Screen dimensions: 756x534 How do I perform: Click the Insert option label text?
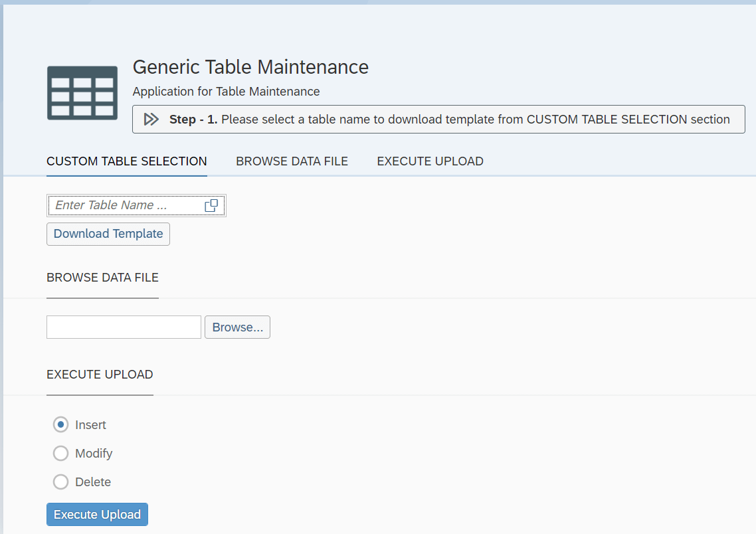tap(90, 424)
